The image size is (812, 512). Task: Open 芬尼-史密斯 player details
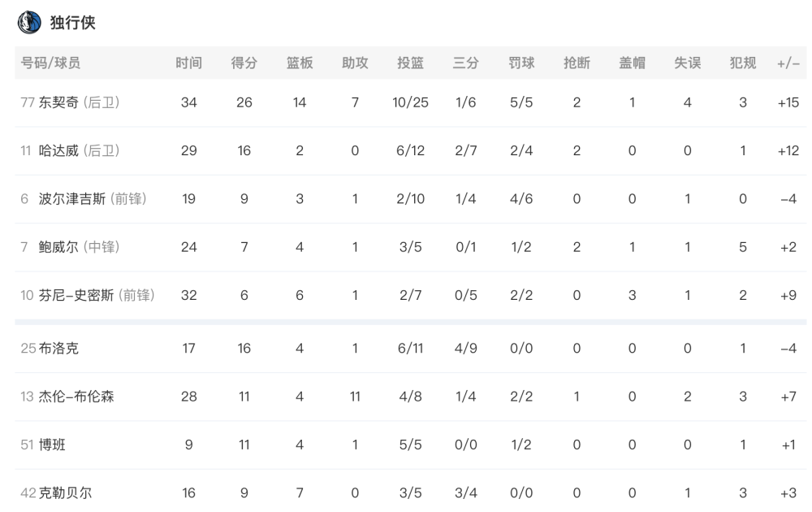click(x=76, y=295)
